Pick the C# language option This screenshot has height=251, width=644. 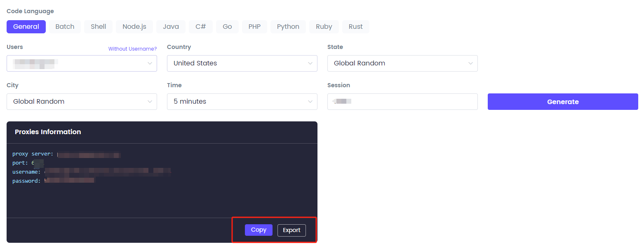click(201, 27)
